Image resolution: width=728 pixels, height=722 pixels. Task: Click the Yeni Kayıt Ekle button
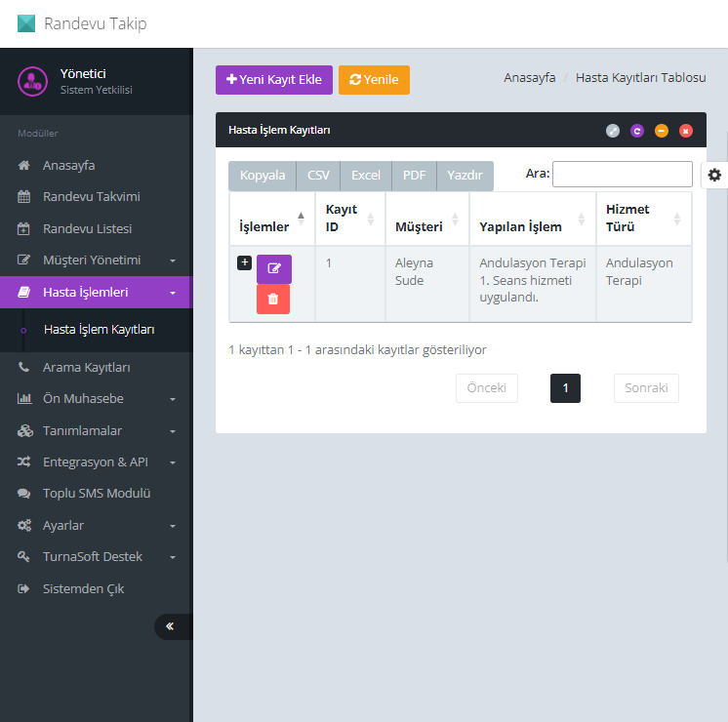click(274, 80)
